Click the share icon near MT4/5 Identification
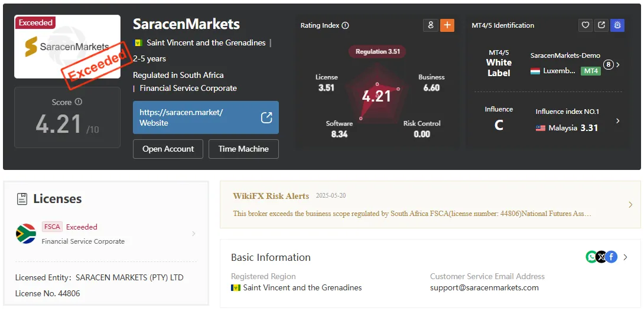 (601, 25)
